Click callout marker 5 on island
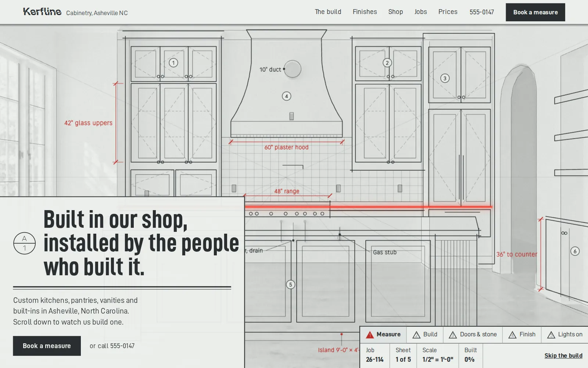The height and width of the screenshot is (368, 588). pos(291,284)
